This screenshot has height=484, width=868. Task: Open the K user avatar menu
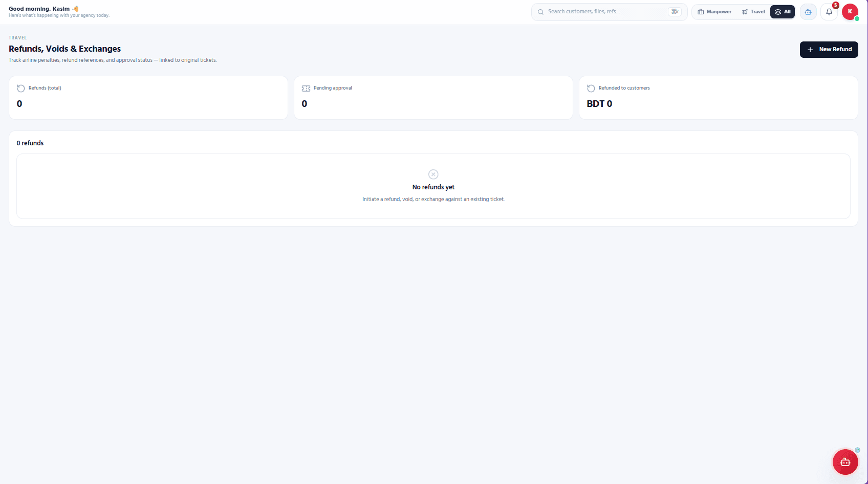click(x=850, y=12)
